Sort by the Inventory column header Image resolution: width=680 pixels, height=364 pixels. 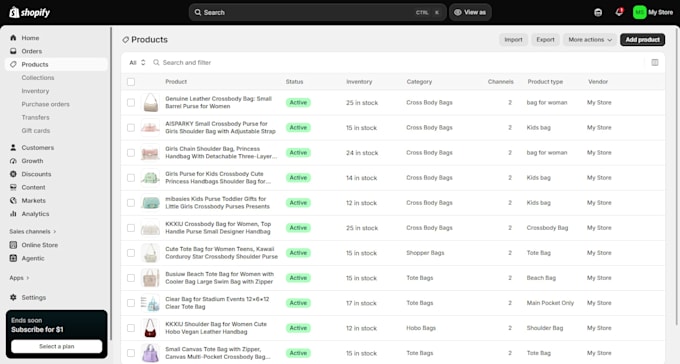pos(359,82)
